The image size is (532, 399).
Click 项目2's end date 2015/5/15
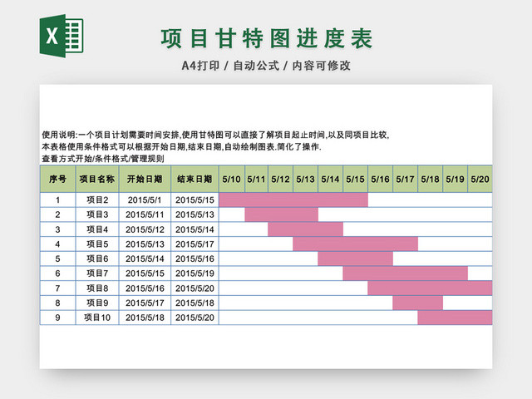195,199
